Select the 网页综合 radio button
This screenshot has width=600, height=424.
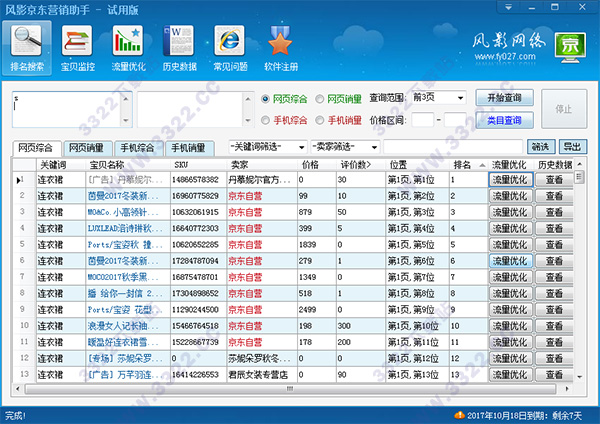265,99
